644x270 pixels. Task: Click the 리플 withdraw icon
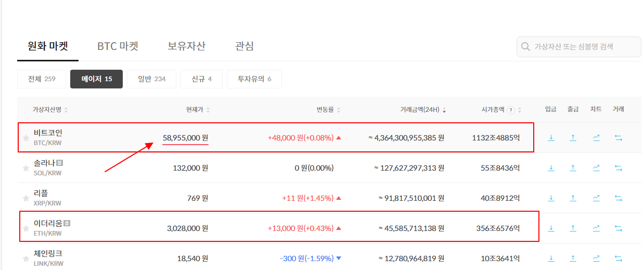click(573, 198)
